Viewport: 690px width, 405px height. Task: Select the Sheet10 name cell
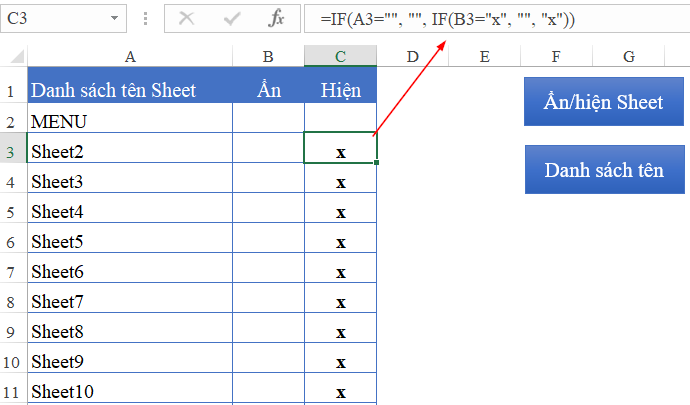[130, 391]
